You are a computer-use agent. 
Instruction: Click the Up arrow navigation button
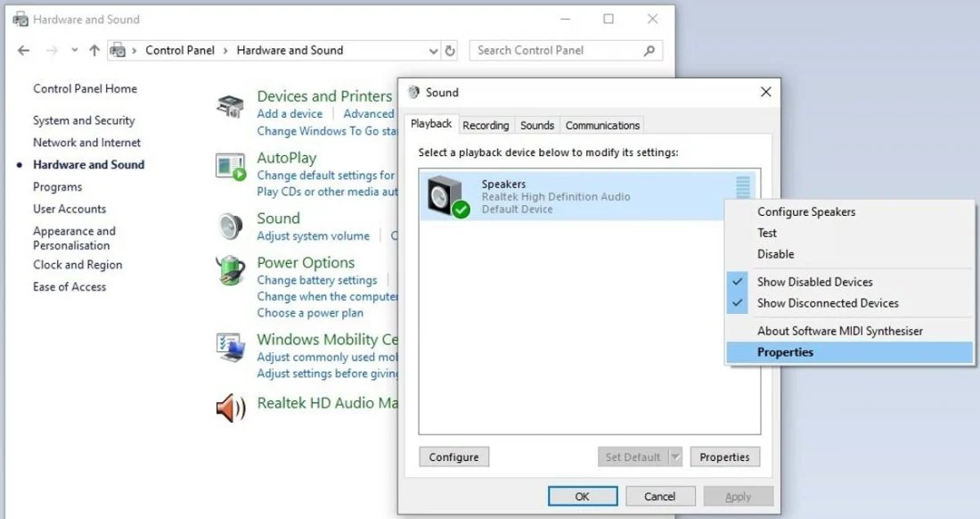(94, 51)
